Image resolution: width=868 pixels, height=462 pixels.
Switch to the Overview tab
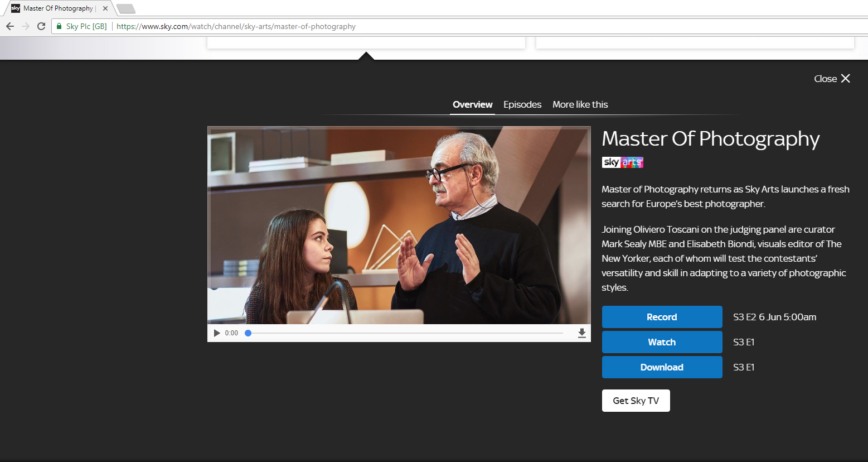coord(472,104)
